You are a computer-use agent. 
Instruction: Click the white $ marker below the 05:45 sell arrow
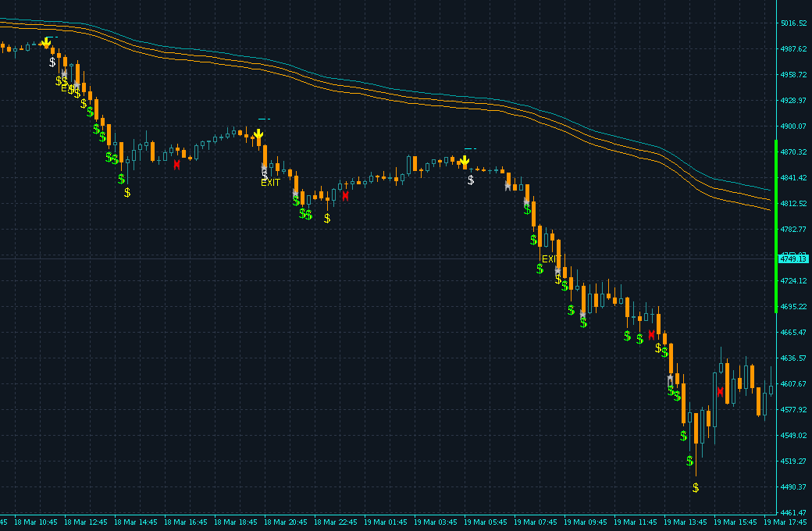click(x=471, y=180)
